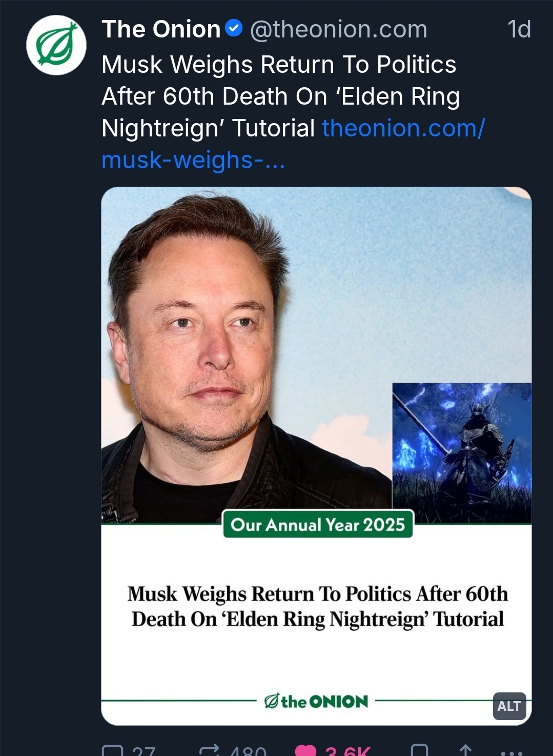Click the 1d post timestamp
This screenshot has height=756, width=553.
tap(519, 29)
